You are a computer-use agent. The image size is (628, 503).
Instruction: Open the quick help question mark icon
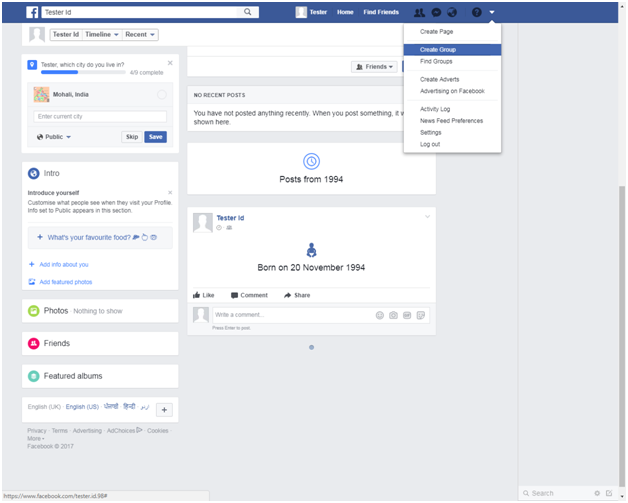(477, 12)
